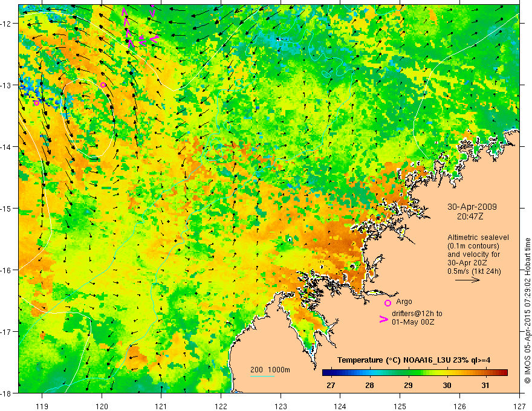Screen dimensions: 532x411
Task: Click the -14 latitude axis label
Action: coord(7,146)
